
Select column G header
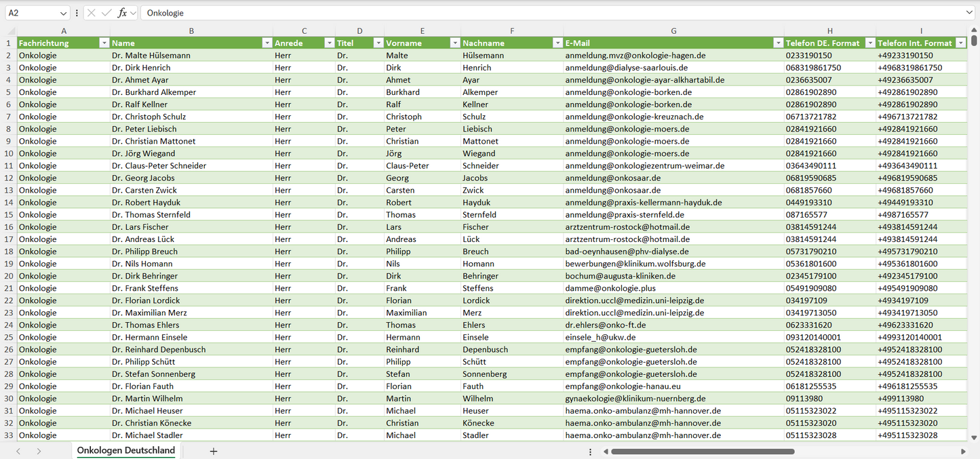tap(673, 31)
